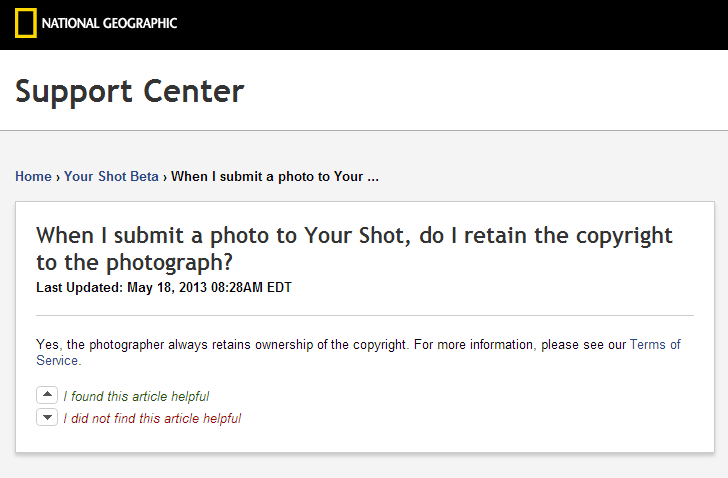Screen dimensions: 728x478
Task: Click the breadcrumb separator after Home
Action: click(58, 177)
